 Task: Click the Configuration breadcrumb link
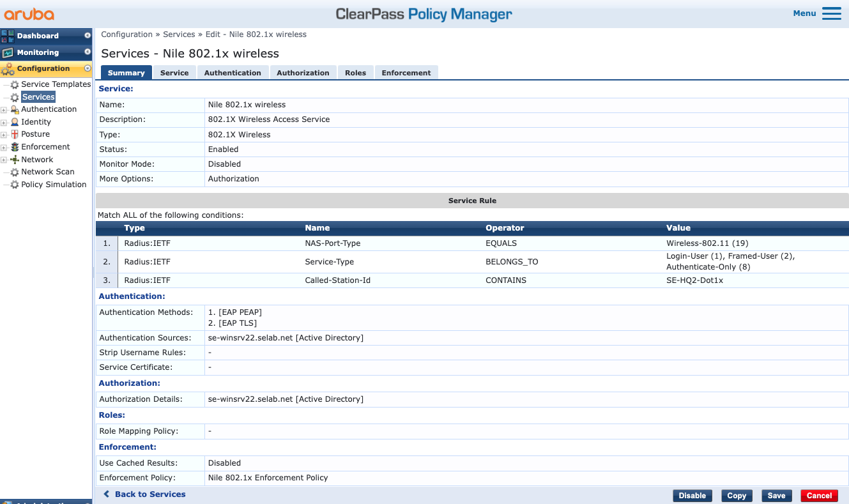pyautogui.click(x=126, y=34)
